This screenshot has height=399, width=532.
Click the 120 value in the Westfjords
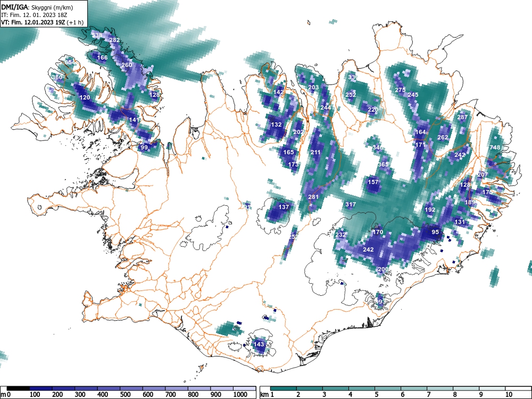pyautogui.click(x=85, y=97)
